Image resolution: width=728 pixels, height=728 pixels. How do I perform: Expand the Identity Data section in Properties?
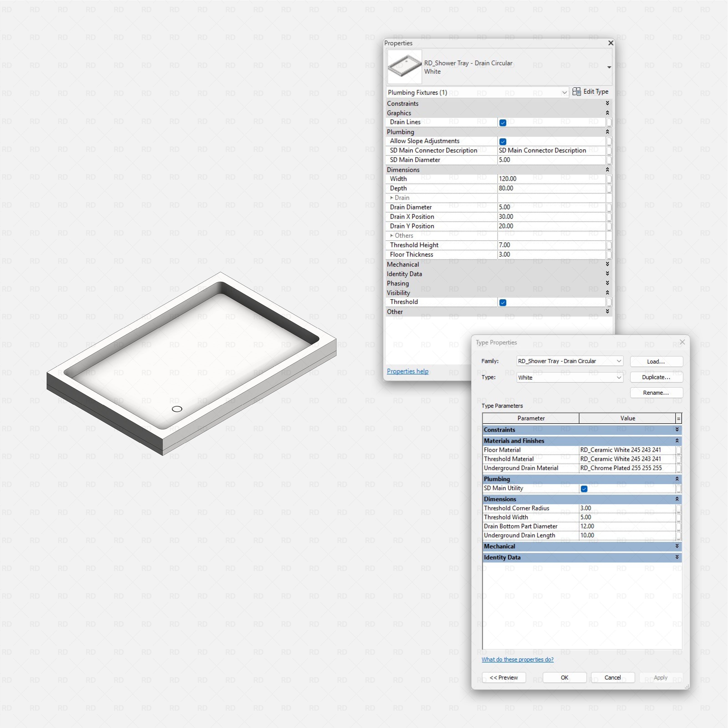pyautogui.click(x=607, y=273)
